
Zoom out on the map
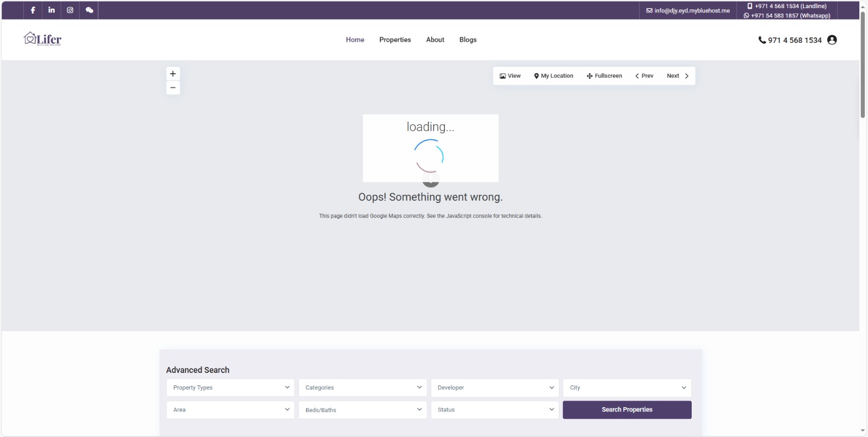173,88
